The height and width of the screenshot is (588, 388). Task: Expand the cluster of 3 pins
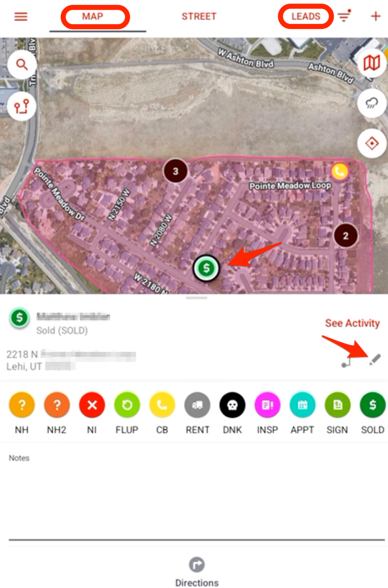click(x=175, y=171)
